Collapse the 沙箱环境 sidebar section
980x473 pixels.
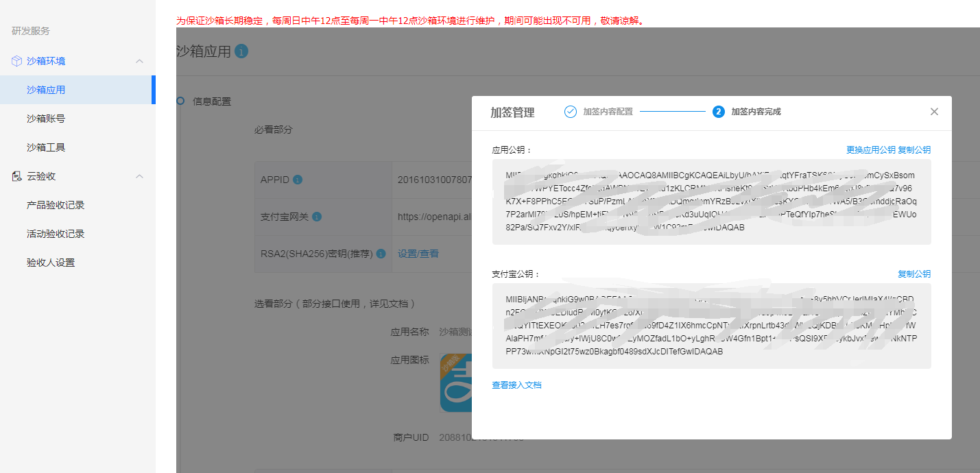(140, 61)
